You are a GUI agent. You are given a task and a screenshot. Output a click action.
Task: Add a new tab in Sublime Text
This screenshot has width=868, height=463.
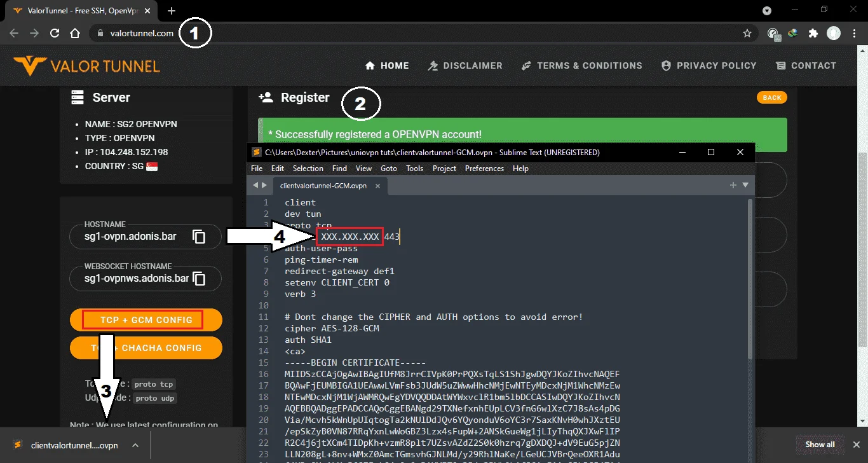(733, 185)
